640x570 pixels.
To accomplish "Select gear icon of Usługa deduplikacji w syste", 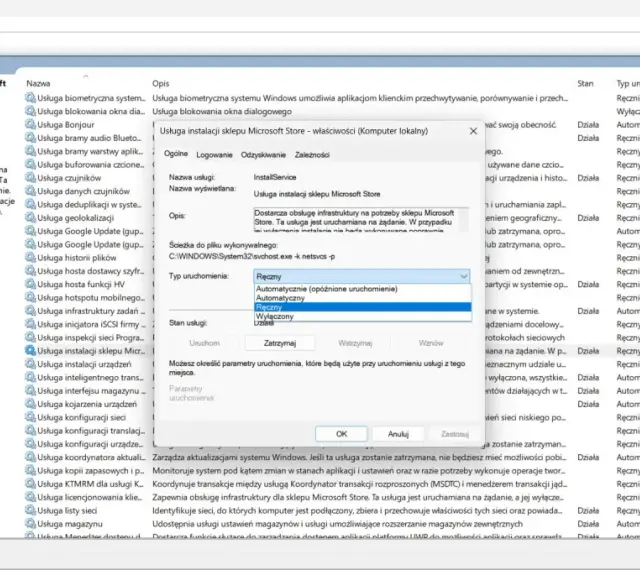I will pos(30,204).
